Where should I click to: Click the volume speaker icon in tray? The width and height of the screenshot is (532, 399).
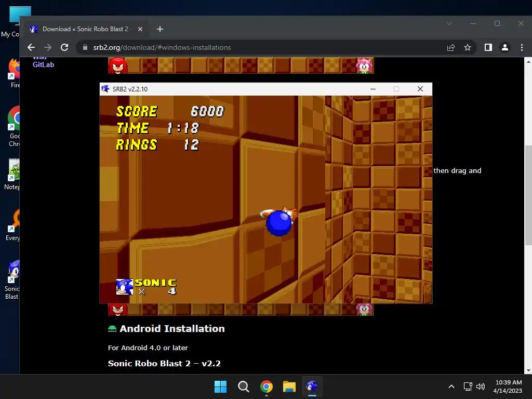(x=481, y=387)
